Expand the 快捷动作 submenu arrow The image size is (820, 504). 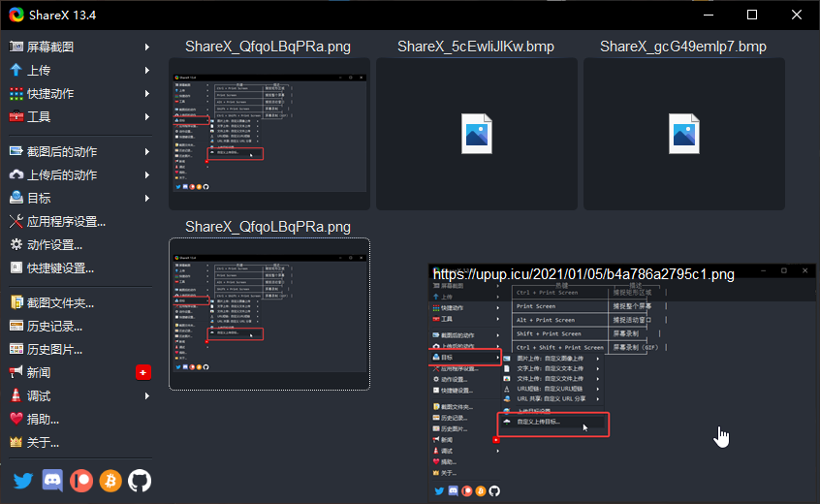point(147,93)
